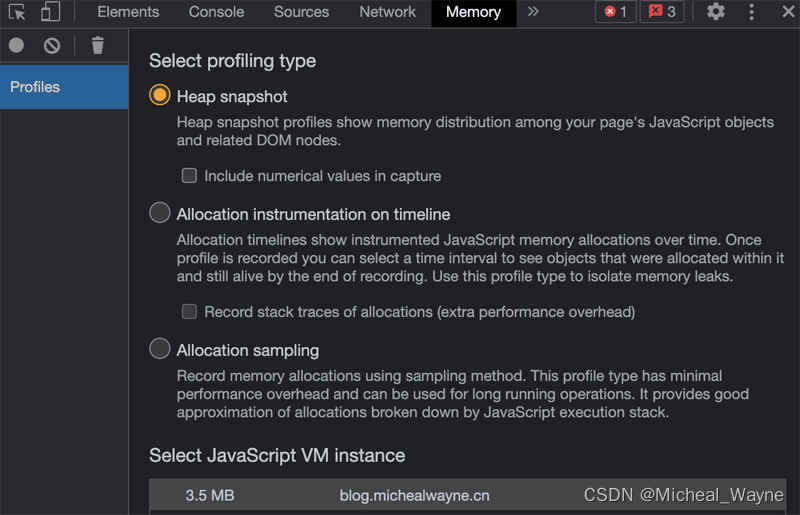Click the inspect element picker icon
The height and width of the screenshot is (515, 800).
pyautogui.click(x=17, y=12)
